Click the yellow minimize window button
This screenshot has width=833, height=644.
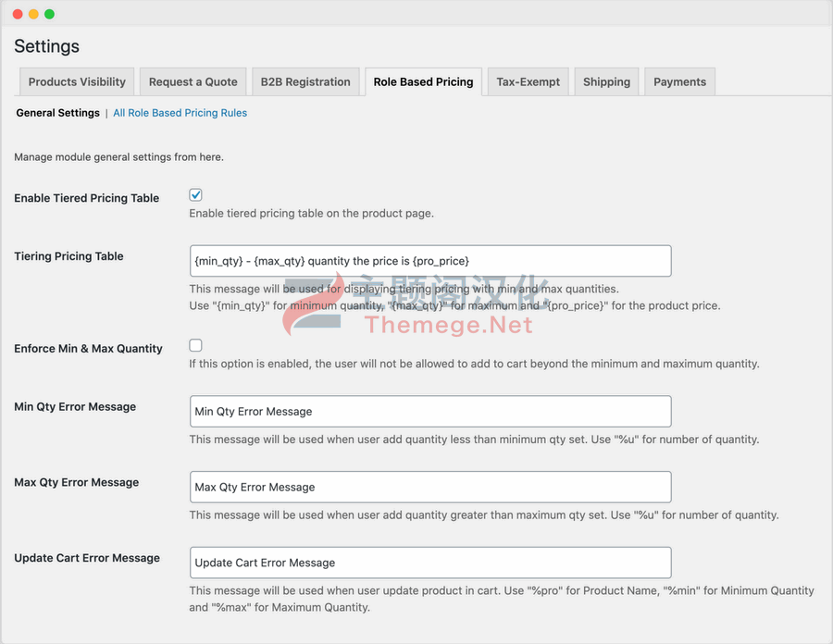point(33,14)
